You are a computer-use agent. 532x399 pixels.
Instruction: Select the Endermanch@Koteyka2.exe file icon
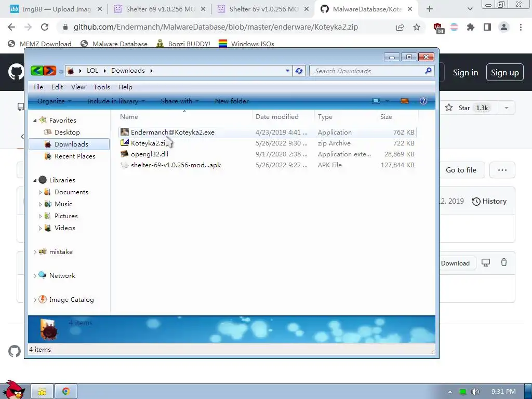tap(125, 132)
